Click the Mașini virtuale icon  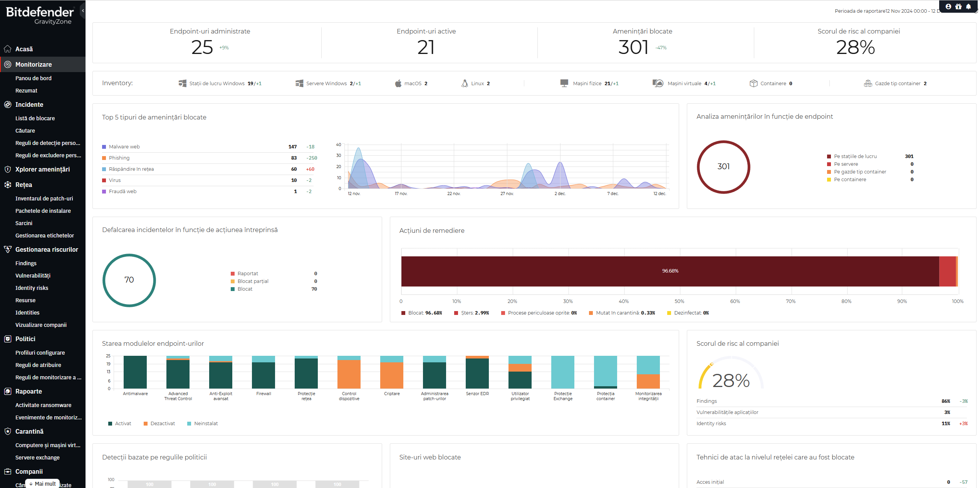pyautogui.click(x=658, y=83)
